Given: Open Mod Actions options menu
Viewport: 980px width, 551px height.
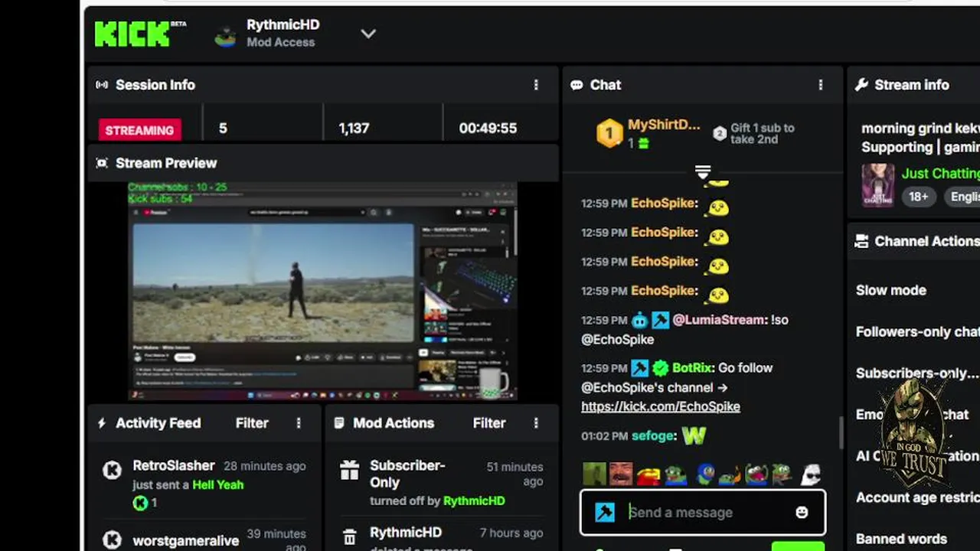Looking at the screenshot, I should click(x=536, y=423).
